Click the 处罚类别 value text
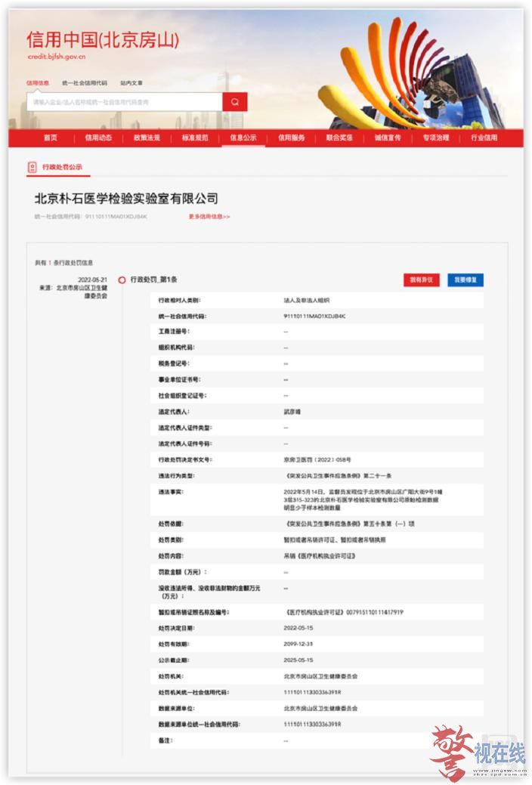Image resolution: width=532 pixels, height=785 pixels. click(x=335, y=539)
